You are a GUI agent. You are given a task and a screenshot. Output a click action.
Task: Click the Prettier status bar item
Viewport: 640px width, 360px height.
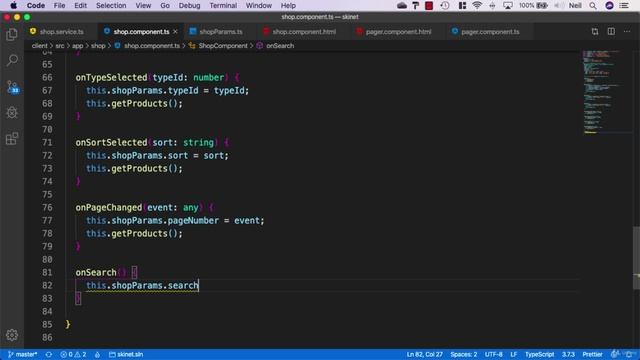point(592,354)
